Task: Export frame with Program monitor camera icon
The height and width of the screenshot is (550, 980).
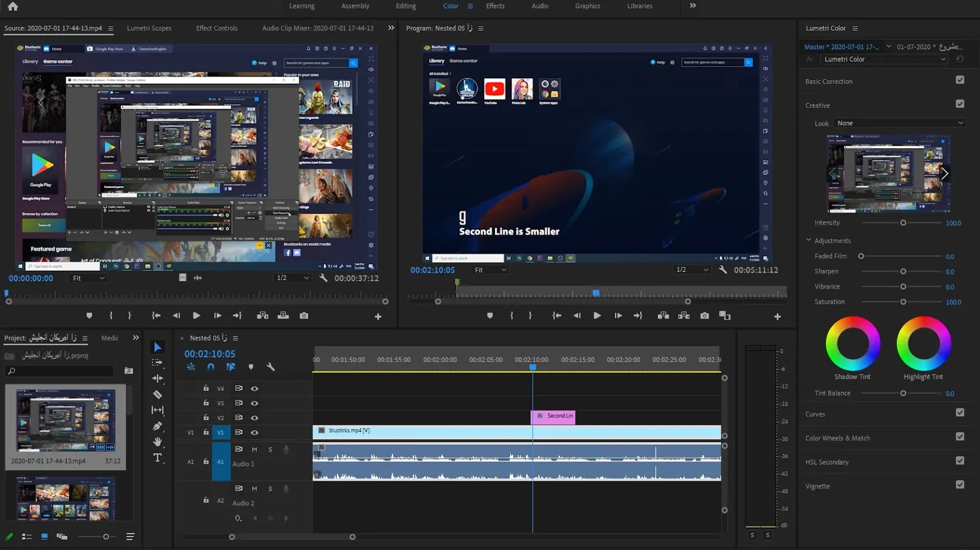Action: [704, 315]
